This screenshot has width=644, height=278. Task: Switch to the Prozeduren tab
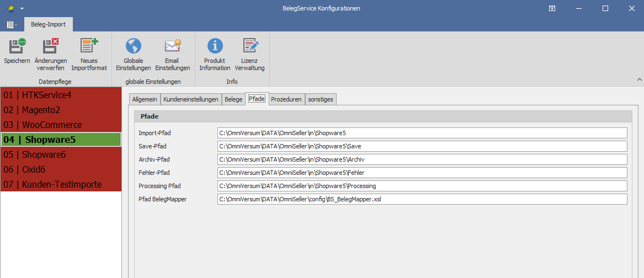pos(286,99)
